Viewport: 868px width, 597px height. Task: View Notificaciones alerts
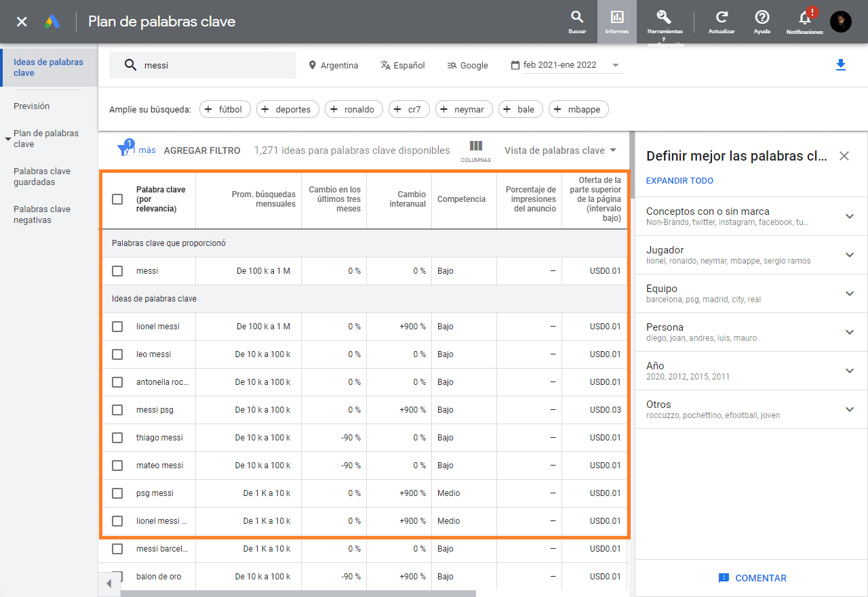(804, 22)
